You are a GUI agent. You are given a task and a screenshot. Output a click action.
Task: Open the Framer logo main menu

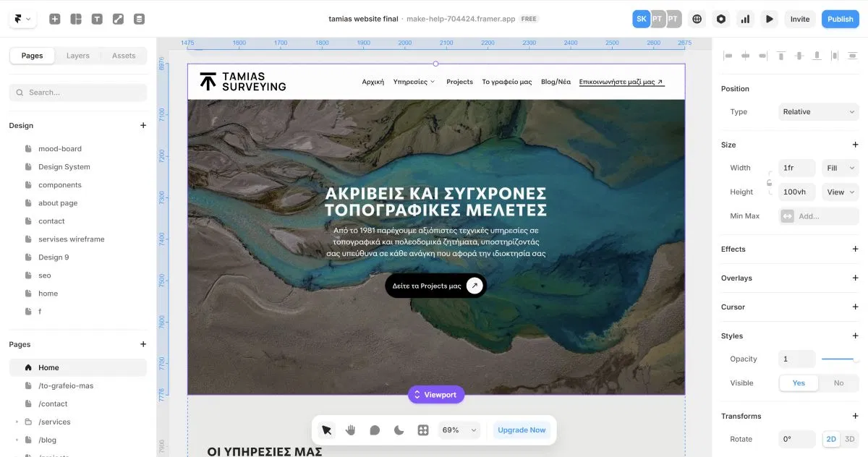tap(22, 19)
